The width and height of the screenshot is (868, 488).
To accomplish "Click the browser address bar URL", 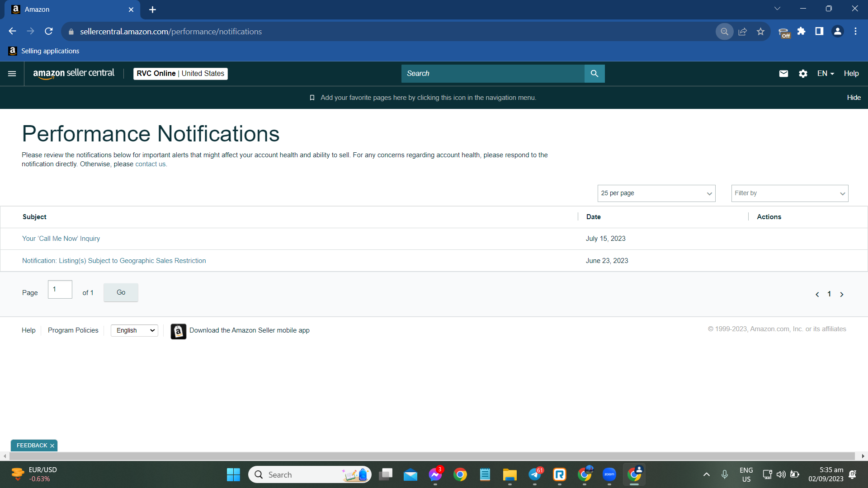I will 171,32.
